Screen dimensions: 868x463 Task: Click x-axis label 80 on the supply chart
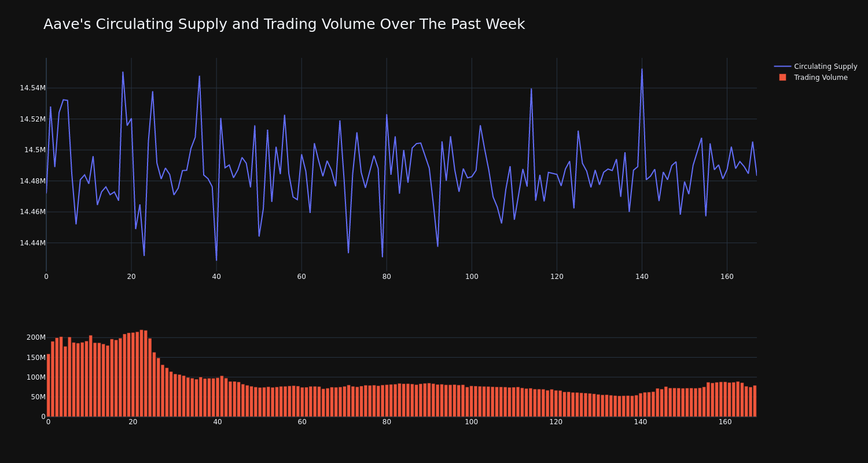tap(387, 277)
